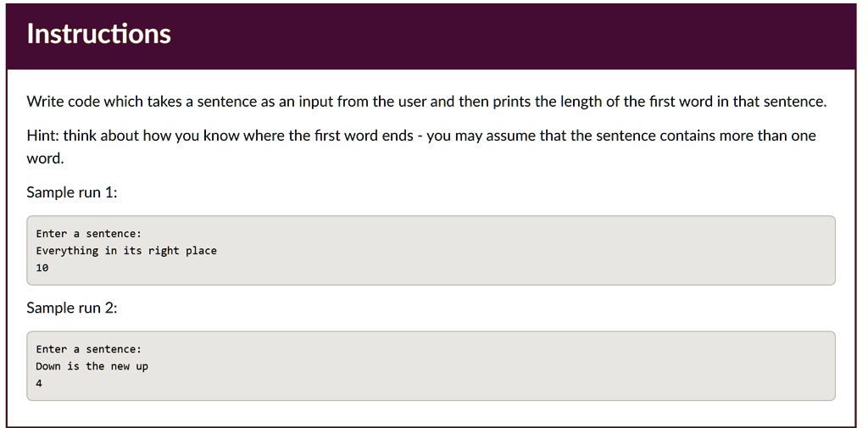Image resolution: width=868 pixels, height=428 pixels.
Task: Click the dark purple header bar
Action: pos(431,36)
